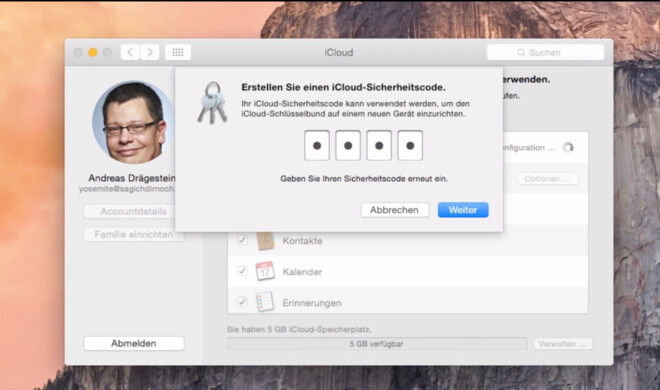Click the Erinnerungen label
The image size is (660, 390).
click(312, 303)
